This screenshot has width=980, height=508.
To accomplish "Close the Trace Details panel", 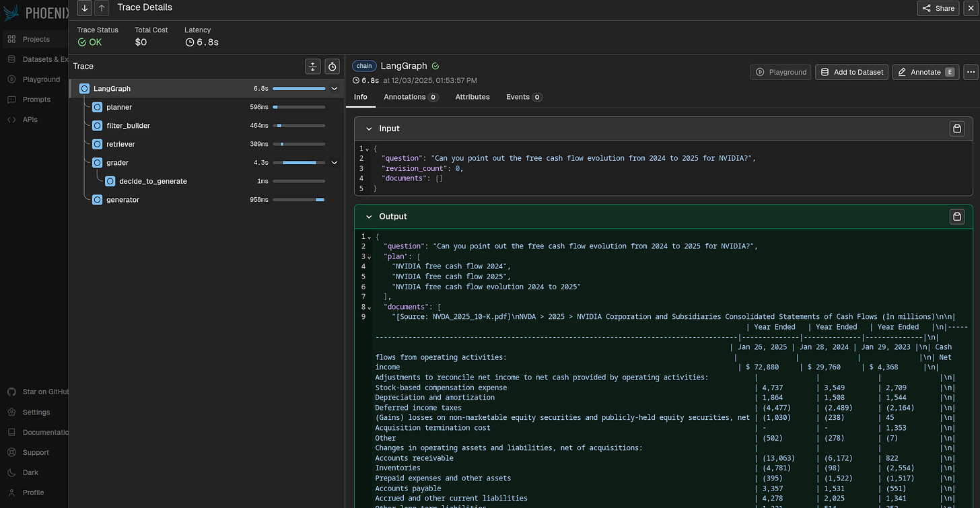I will pyautogui.click(x=970, y=8).
